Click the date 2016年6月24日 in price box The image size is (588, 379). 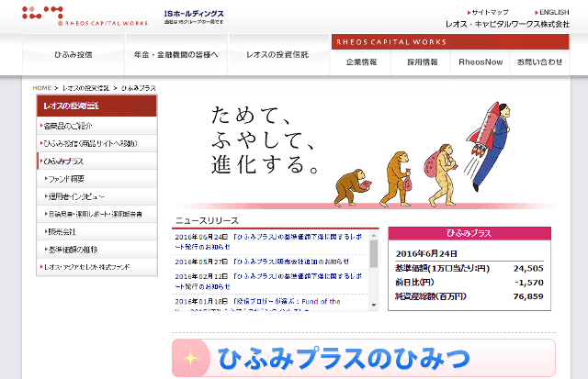[426, 253]
